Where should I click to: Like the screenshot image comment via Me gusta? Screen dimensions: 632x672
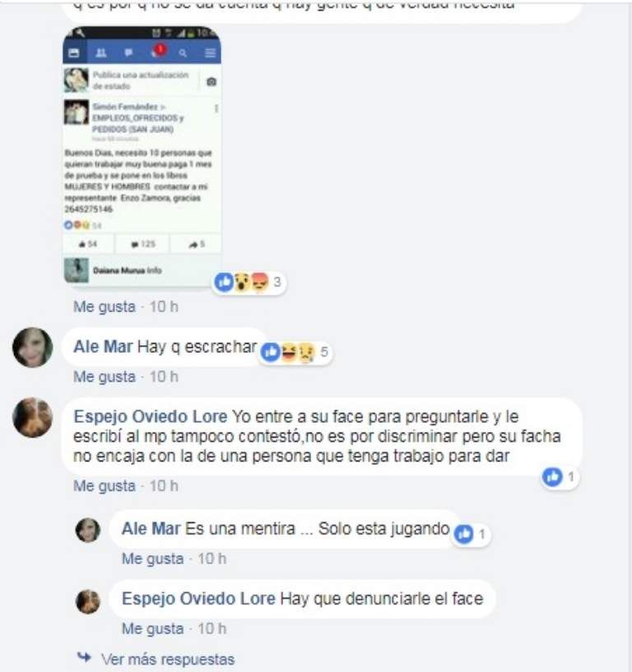point(105,307)
